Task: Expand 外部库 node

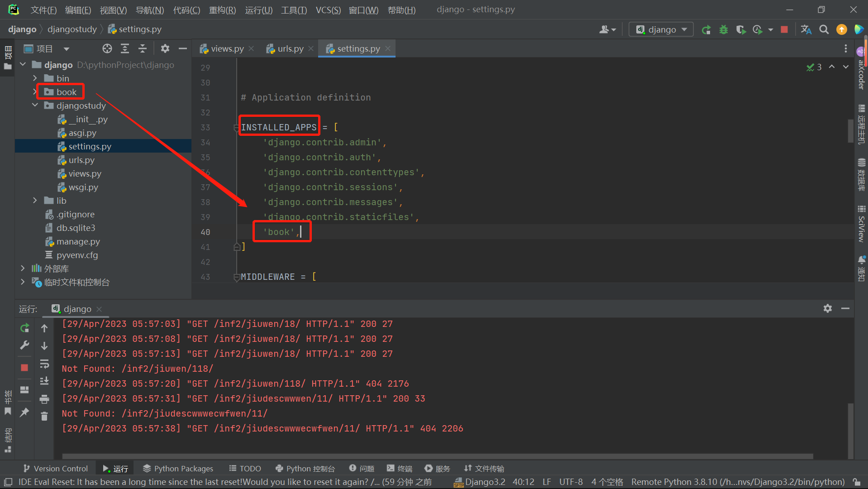Action: [x=23, y=268]
